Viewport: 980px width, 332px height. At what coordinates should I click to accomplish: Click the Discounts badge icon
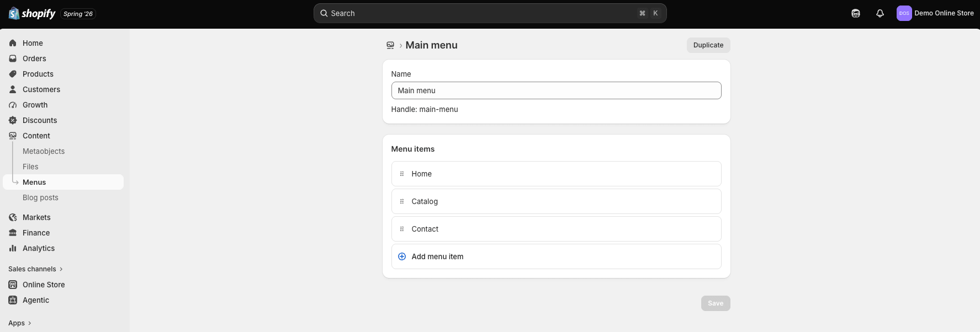pos(13,120)
